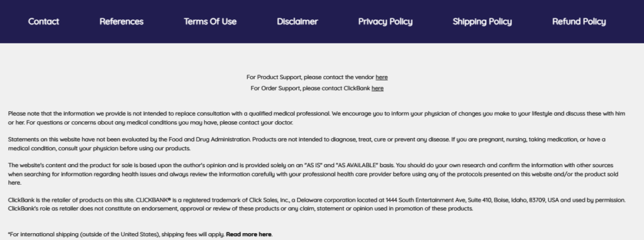Click the international shipping fees note text

click(x=116, y=234)
